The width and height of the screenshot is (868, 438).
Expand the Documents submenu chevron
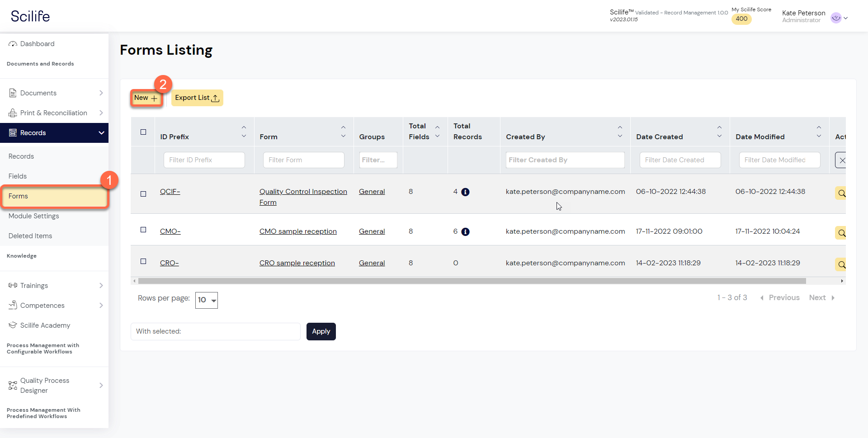click(x=101, y=93)
